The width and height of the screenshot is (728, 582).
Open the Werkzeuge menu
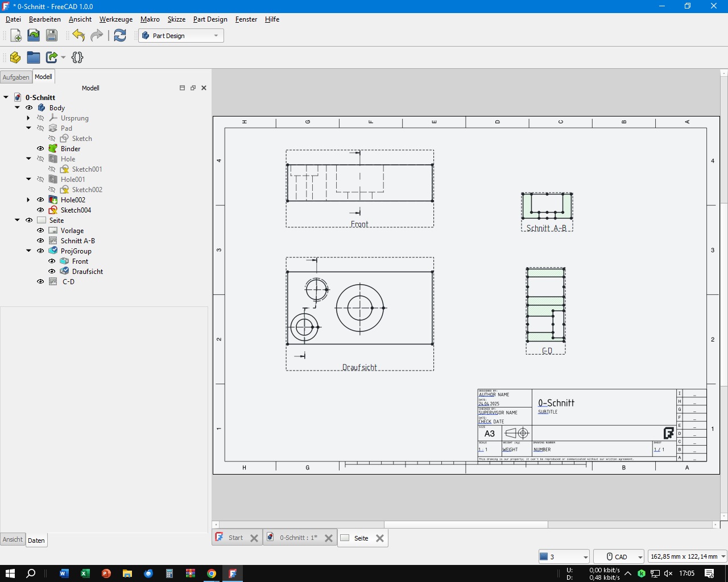point(116,19)
